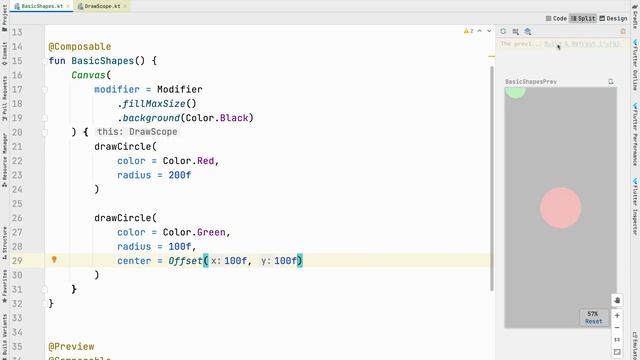Switch editor to Design view
The height and width of the screenshot is (360, 640).
click(x=613, y=18)
